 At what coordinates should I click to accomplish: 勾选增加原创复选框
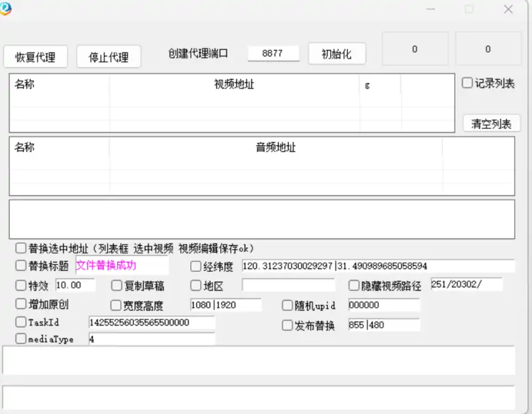coord(21,304)
